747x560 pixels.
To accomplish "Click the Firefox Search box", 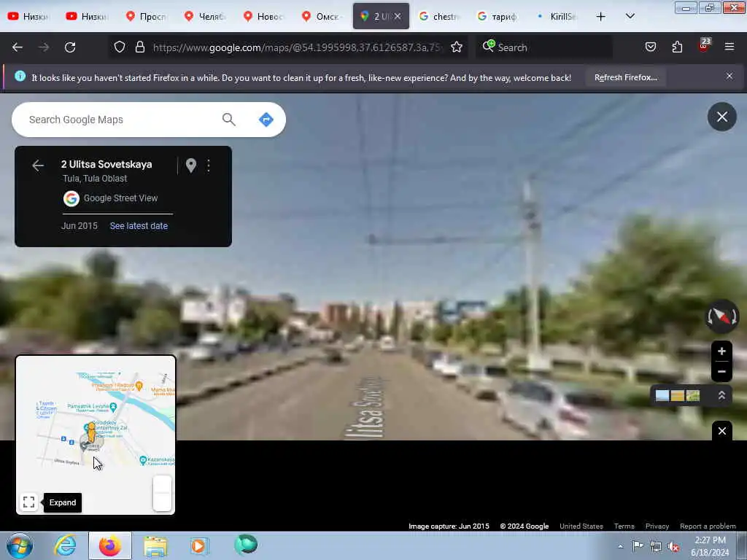I will [544, 47].
